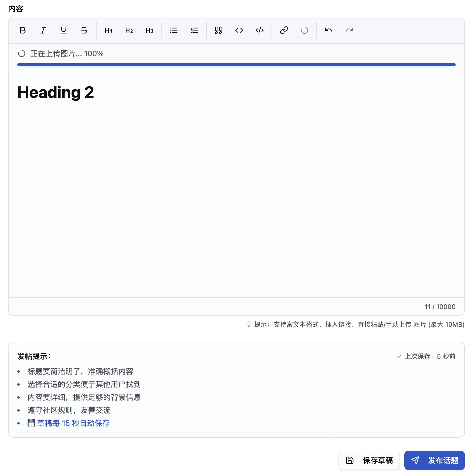Image resolution: width=474 pixels, height=476 pixels.
Task: Insert a code block
Action: click(x=260, y=30)
